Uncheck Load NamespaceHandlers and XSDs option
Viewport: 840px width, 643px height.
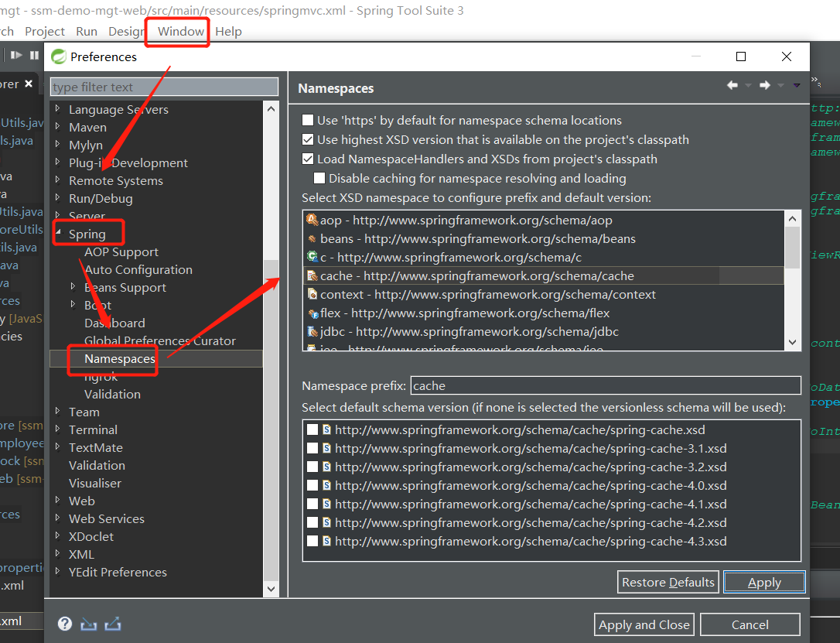tap(308, 159)
